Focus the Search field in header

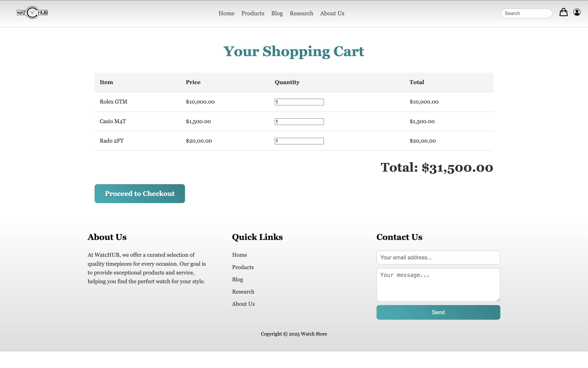point(526,13)
